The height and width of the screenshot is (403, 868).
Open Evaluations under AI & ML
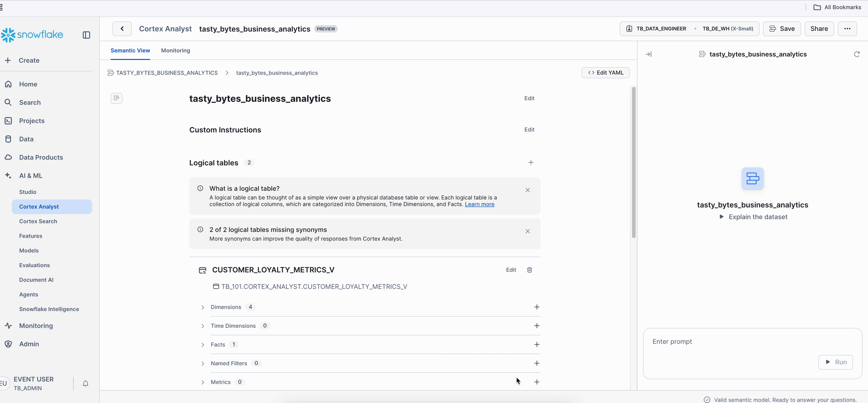click(x=34, y=265)
